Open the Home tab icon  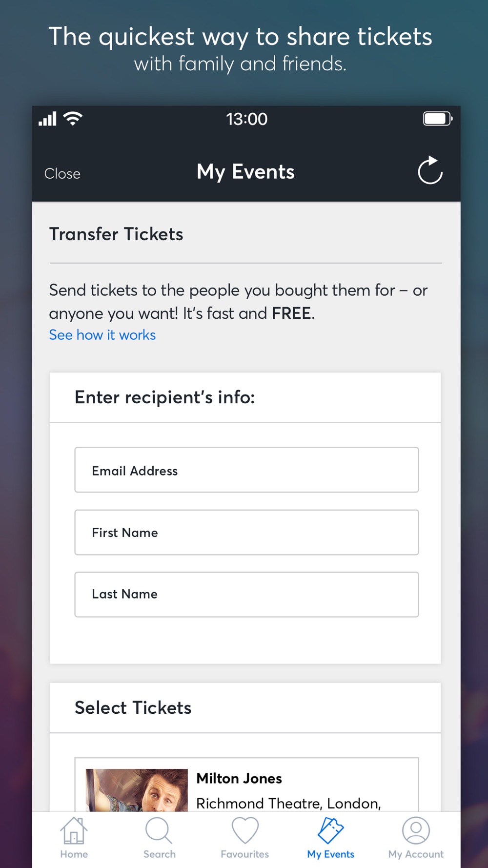[x=74, y=830]
